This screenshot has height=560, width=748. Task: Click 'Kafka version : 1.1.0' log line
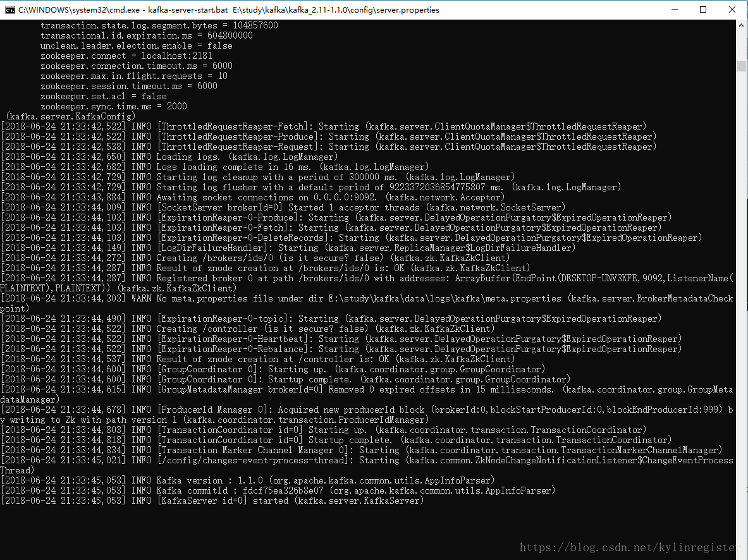[248, 480]
